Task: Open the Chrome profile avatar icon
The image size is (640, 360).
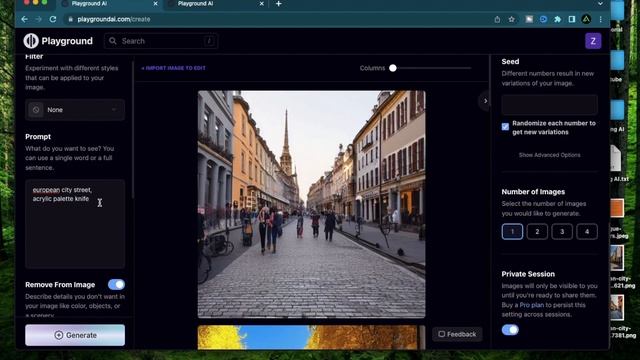Action: point(586,19)
